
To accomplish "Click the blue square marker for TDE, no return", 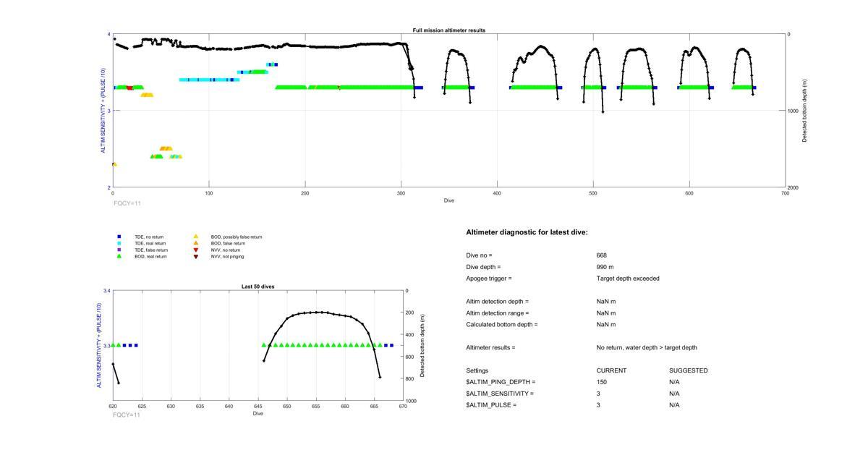I will tap(119, 237).
